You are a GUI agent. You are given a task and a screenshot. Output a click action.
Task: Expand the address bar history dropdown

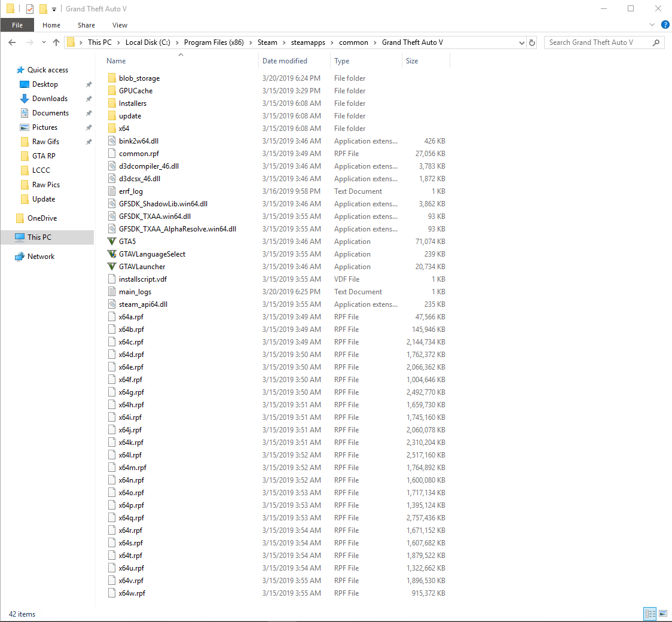coord(521,42)
